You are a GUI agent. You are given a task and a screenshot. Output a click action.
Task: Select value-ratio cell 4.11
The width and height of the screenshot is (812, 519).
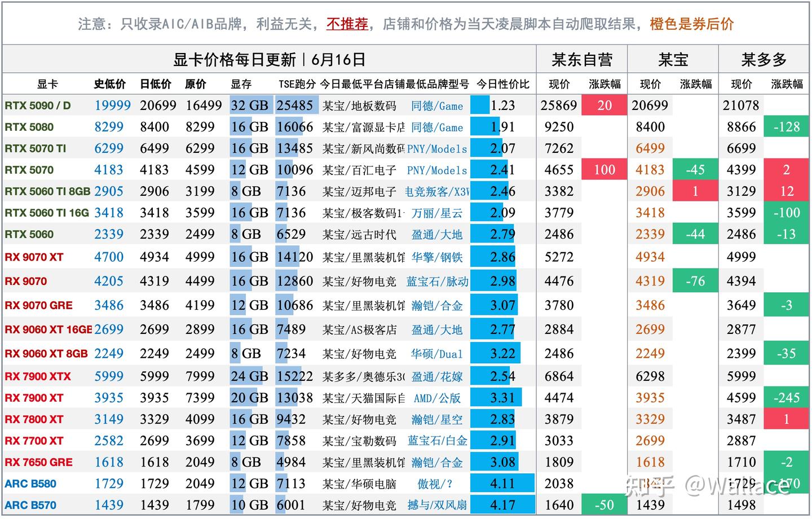tap(502, 483)
